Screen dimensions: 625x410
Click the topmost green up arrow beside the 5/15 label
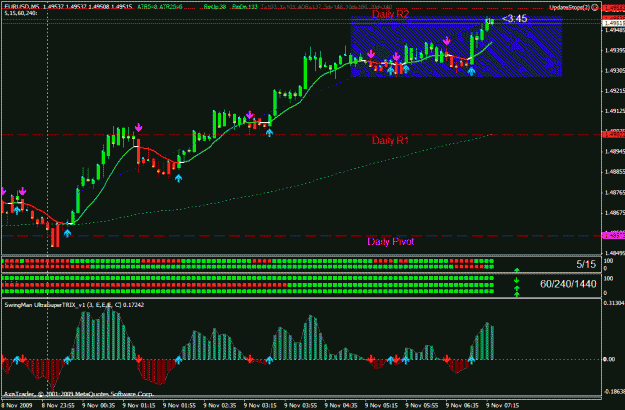(x=517, y=271)
